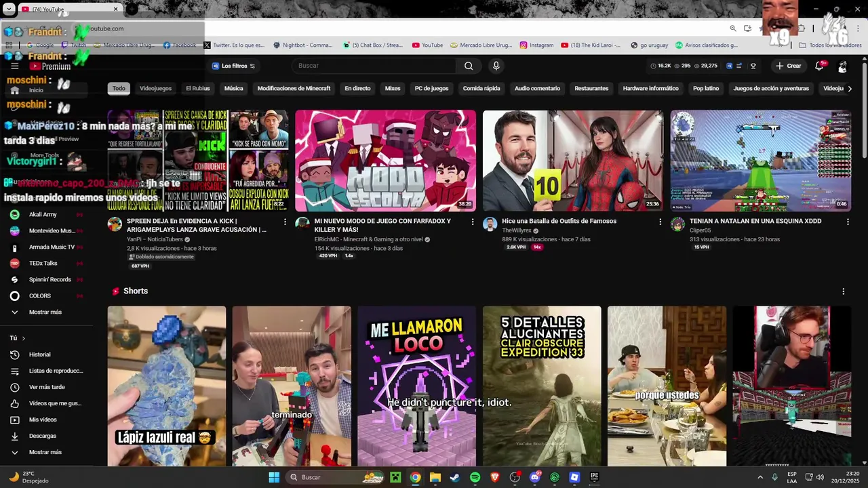Open options menu for the SPREEN DEJA video
This screenshot has width=868, height=488.
(x=285, y=222)
